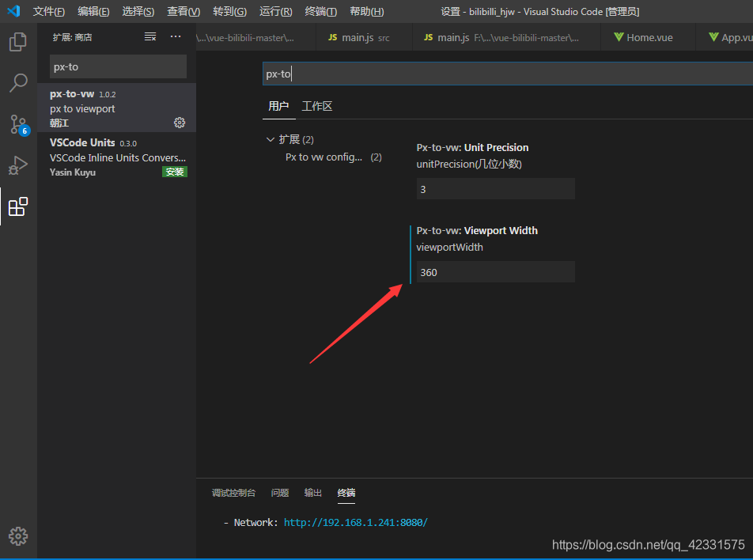Click the Px-to-vw: Viewport Width setting title
Viewport: 753px width, 560px height.
(x=477, y=230)
